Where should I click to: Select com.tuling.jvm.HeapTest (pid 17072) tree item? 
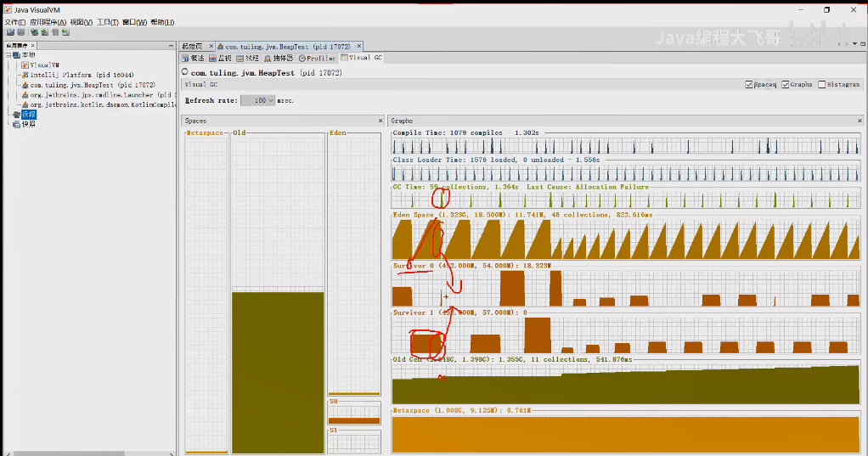pos(93,85)
